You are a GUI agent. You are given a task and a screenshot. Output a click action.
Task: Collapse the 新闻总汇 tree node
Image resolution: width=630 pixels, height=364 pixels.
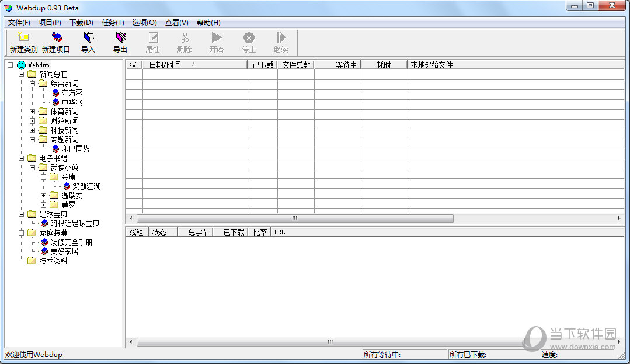(x=21, y=74)
